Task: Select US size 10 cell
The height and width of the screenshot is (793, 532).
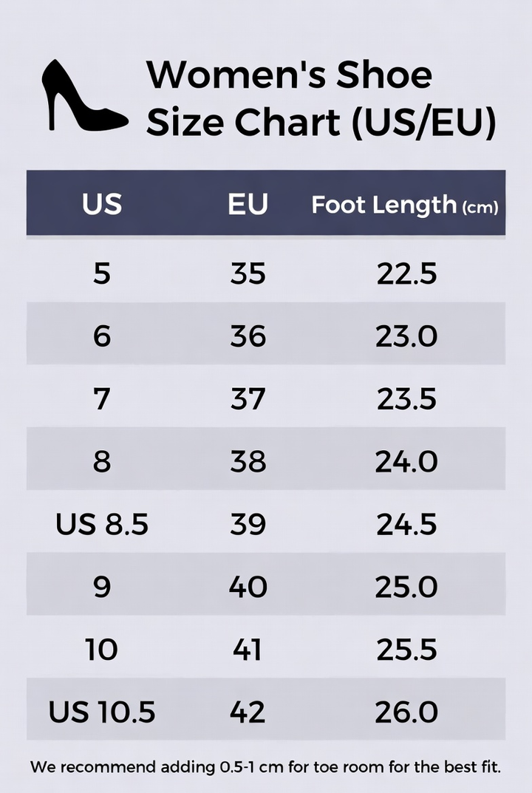Action: click(x=102, y=650)
